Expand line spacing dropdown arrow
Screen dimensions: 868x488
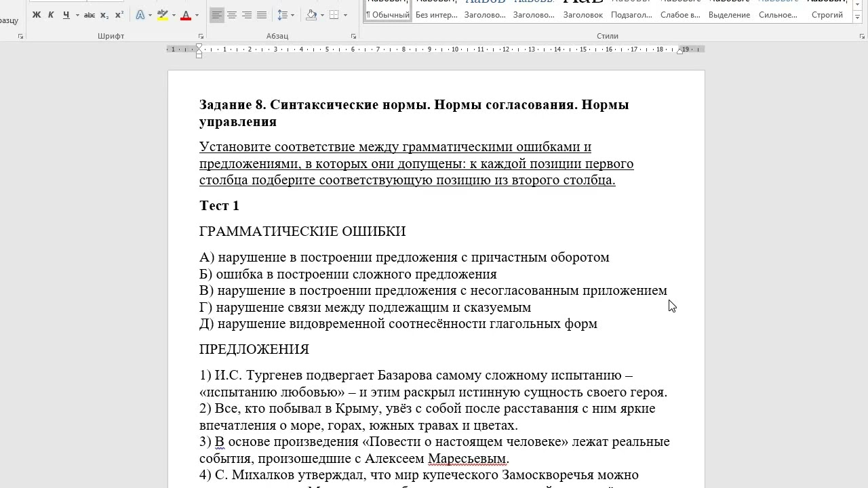(x=293, y=15)
